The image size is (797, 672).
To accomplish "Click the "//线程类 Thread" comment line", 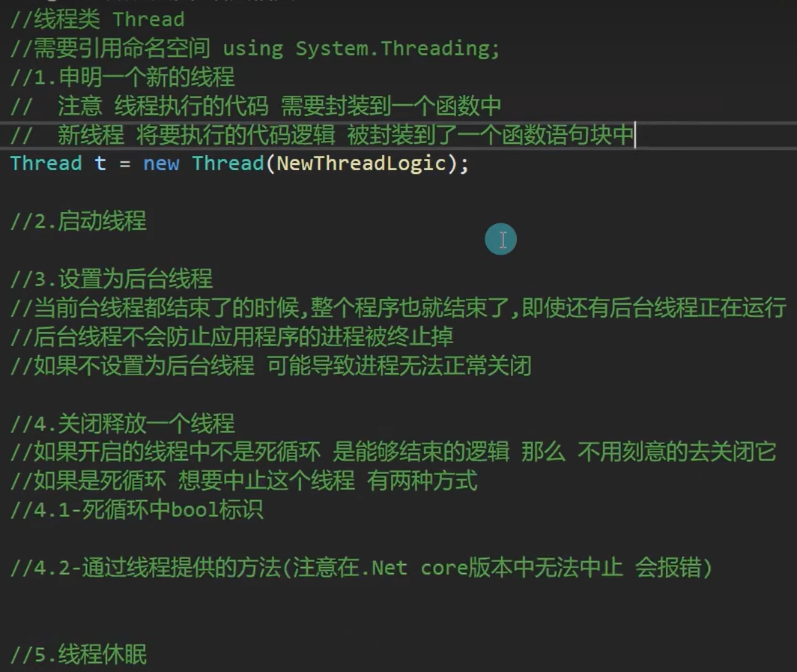I will (x=97, y=19).
